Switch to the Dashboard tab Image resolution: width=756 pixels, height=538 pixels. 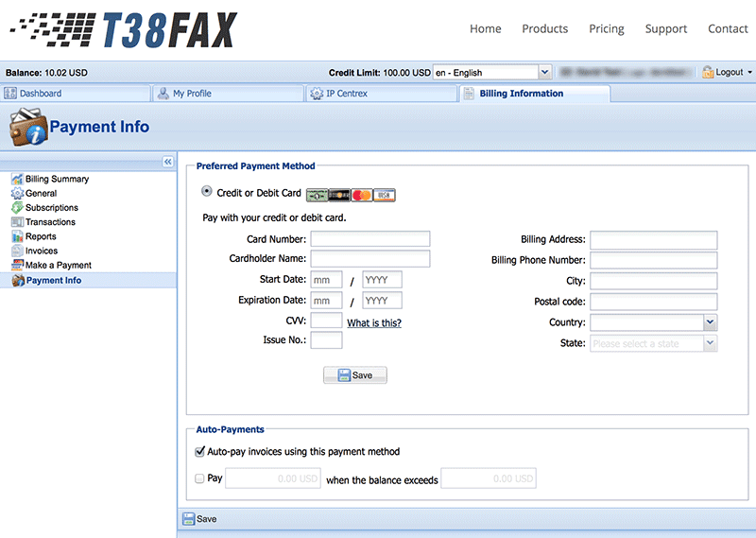[76, 93]
